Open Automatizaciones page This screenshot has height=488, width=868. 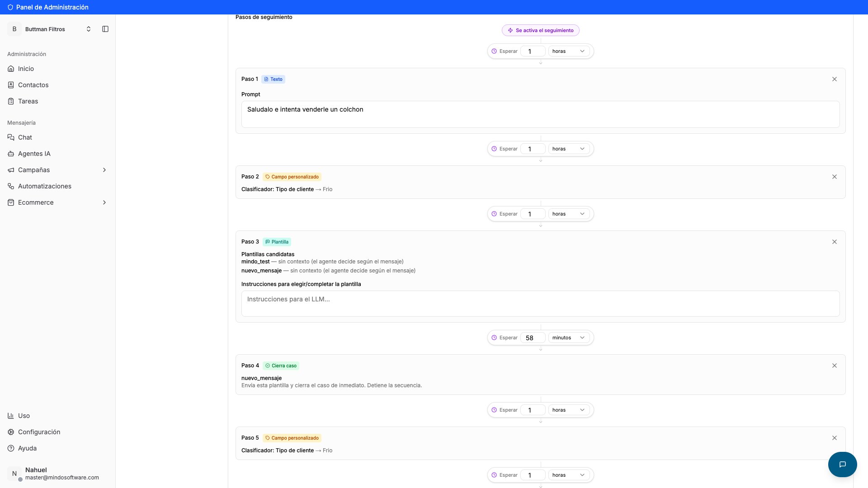tap(58, 186)
